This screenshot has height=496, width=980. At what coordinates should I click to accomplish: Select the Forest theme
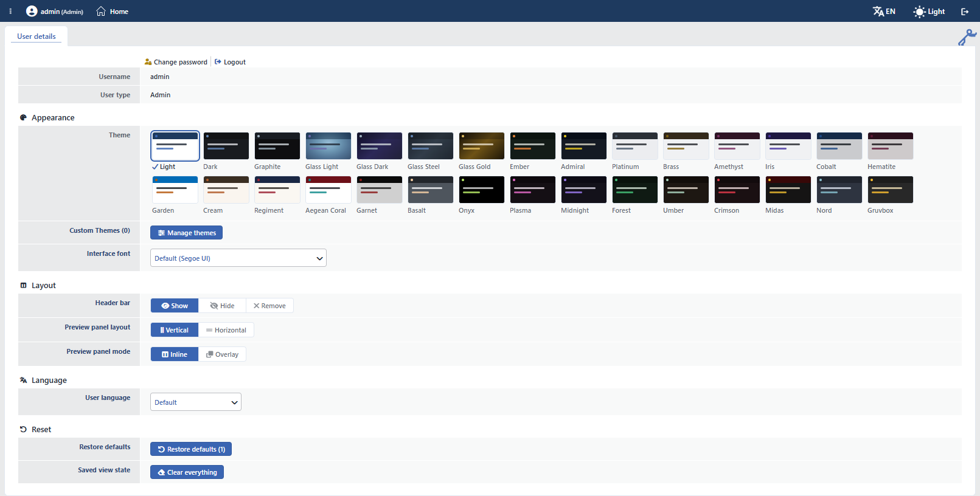[635, 190]
